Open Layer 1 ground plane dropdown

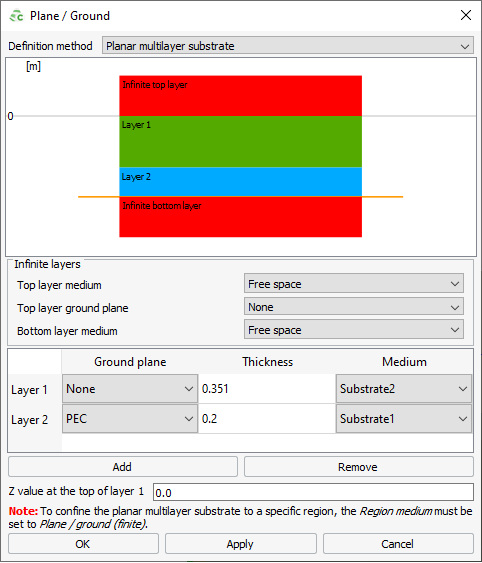[x=130, y=388]
